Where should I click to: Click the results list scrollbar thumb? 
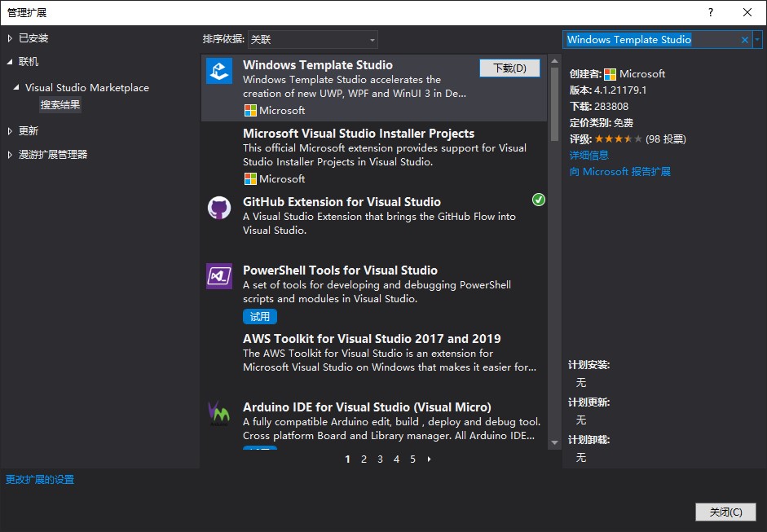pyautogui.click(x=554, y=104)
